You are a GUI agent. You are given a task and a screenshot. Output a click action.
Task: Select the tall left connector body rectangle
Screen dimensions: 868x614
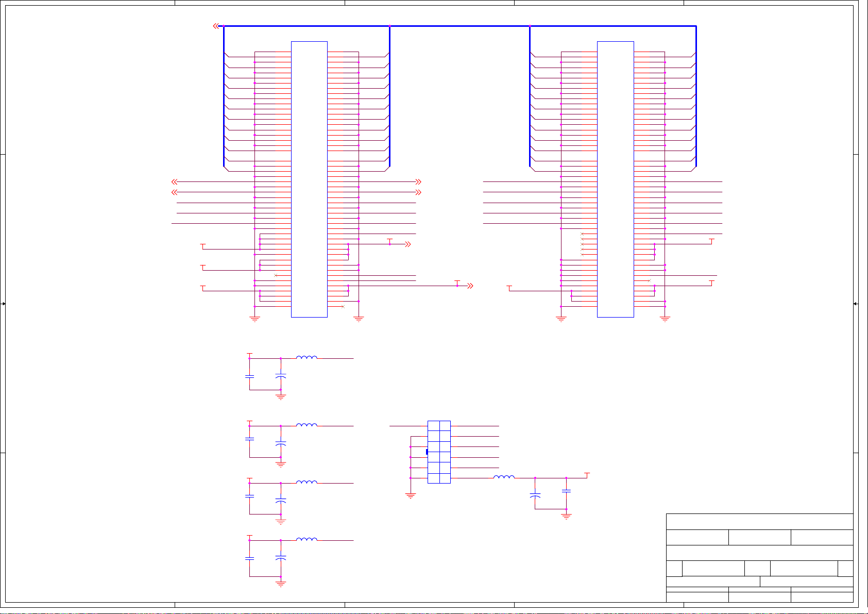pos(309,179)
